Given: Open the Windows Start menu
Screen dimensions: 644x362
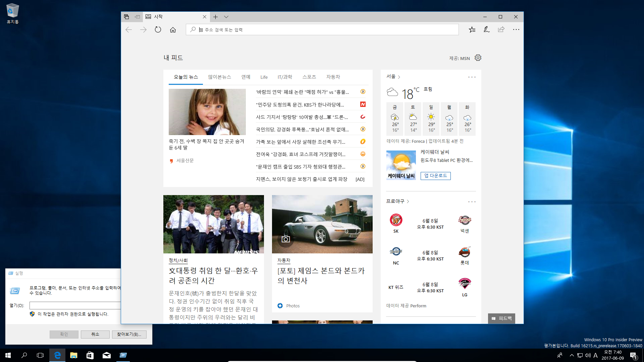Looking at the screenshot, I should coord(8,355).
